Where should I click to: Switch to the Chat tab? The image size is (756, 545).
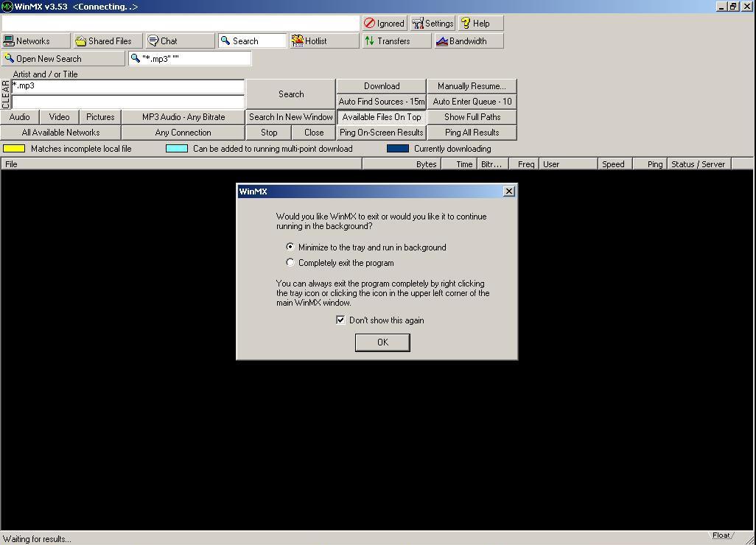tap(181, 41)
